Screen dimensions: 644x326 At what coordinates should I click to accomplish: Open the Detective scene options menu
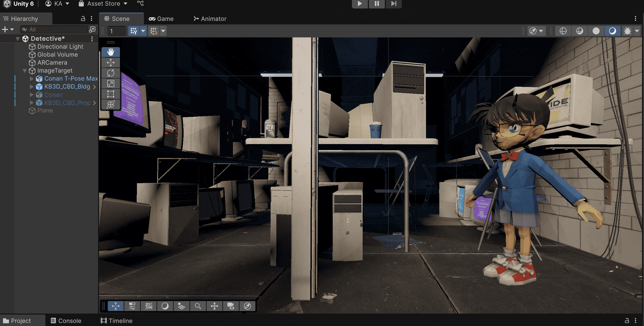[92, 39]
